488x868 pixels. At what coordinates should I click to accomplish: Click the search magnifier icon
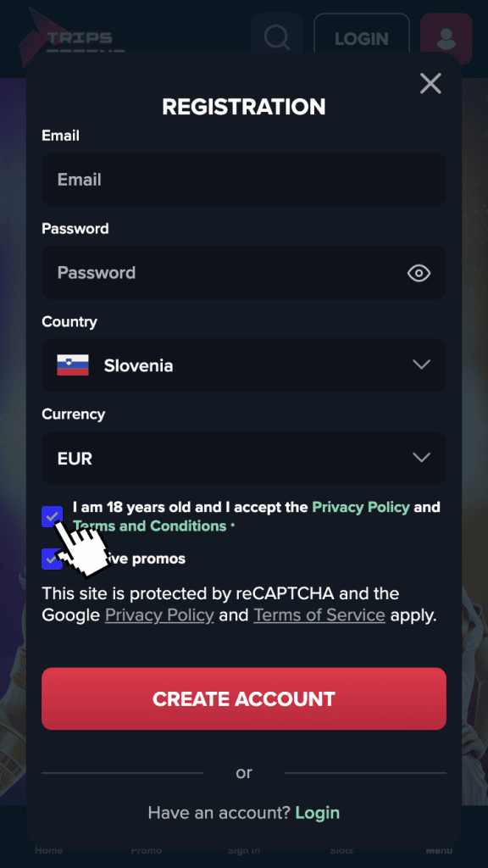tap(277, 37)
